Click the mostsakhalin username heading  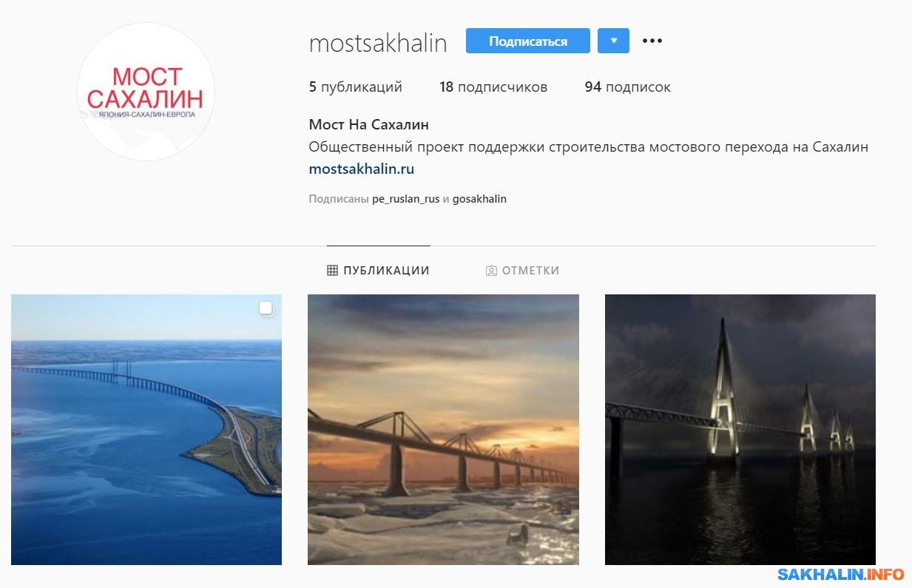coord(378,43)
